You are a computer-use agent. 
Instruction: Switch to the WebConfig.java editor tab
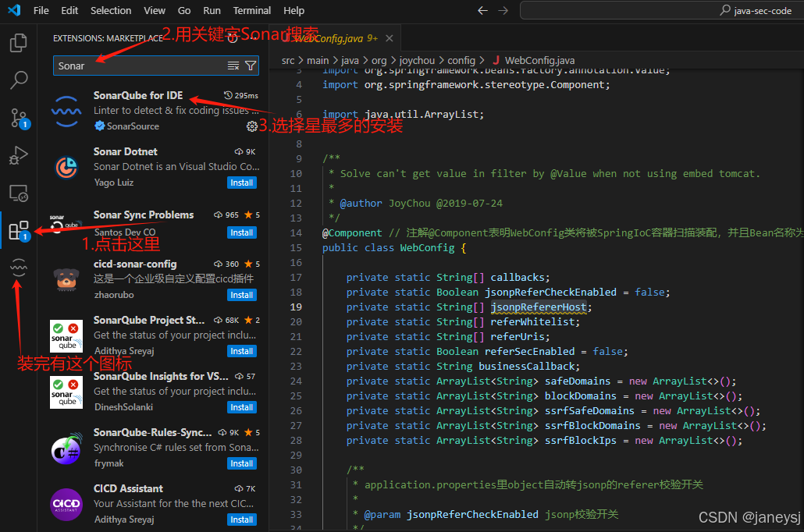pos(336,38)
